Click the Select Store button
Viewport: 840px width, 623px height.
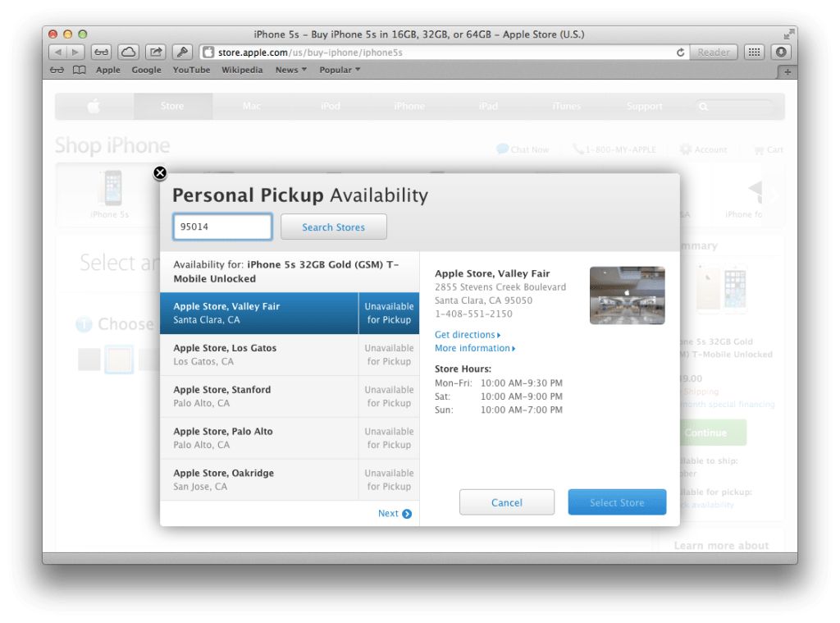point(617,502)
